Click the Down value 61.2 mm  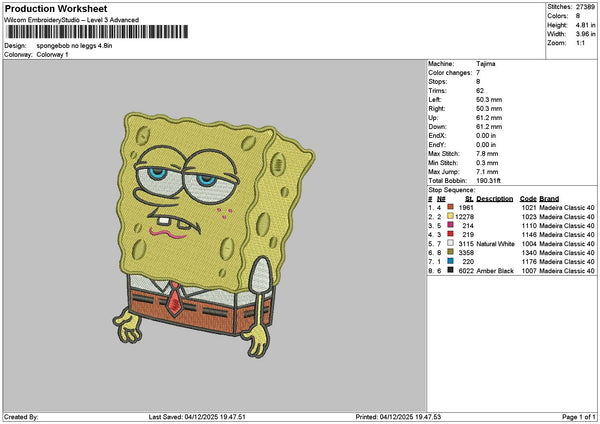pos(489,127)
